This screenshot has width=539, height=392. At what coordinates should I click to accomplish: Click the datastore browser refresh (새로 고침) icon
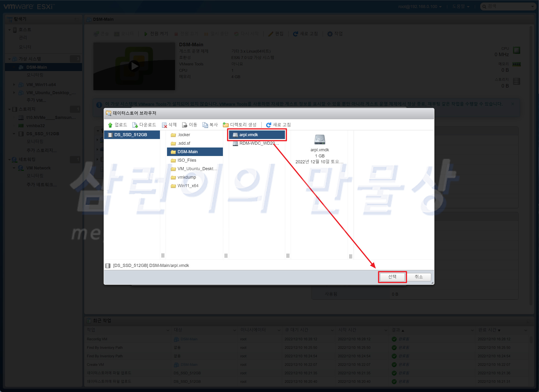coord(268,125)
